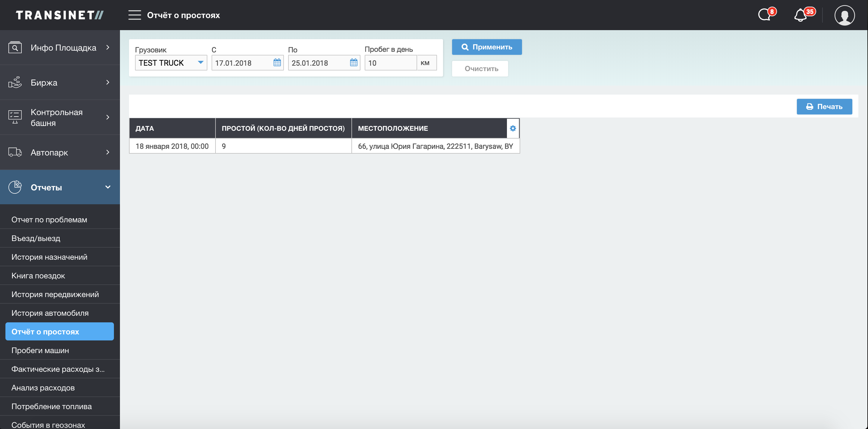This screenshot has width=868, height=429.
Task: Expand the Автопарк sidebar section
Action: [60, 152]
